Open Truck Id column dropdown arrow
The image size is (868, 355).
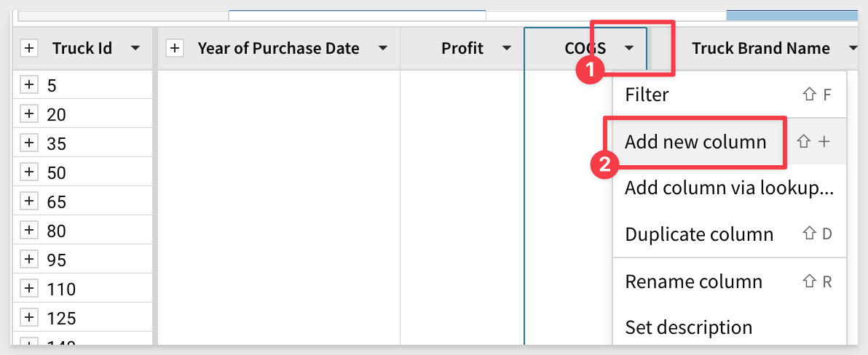pyautogui.click(x=135, y=49)
